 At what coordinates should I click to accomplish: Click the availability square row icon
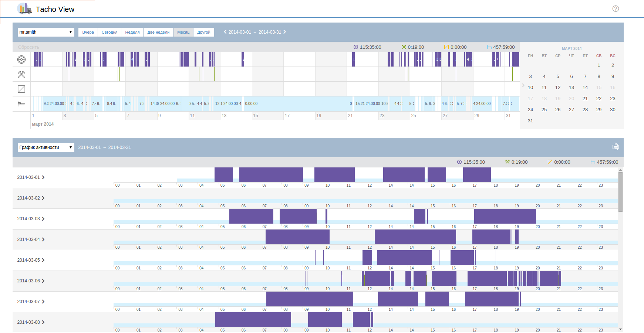(x=21, y=89)
